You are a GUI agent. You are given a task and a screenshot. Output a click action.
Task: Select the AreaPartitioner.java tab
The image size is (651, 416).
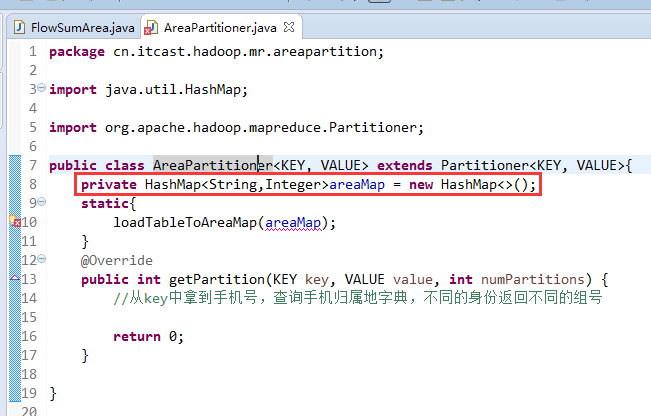(x=220, y=28)
